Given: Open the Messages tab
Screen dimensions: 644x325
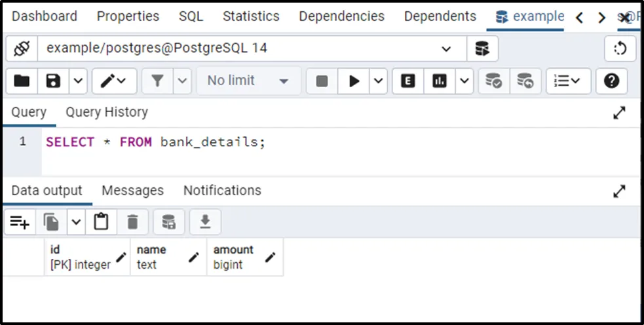Looking at the screenshot, I should point(132,191).
